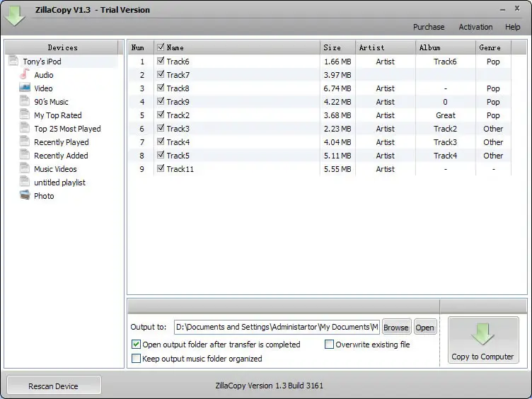Click the Open output folder button

click(x=424, y=328)
